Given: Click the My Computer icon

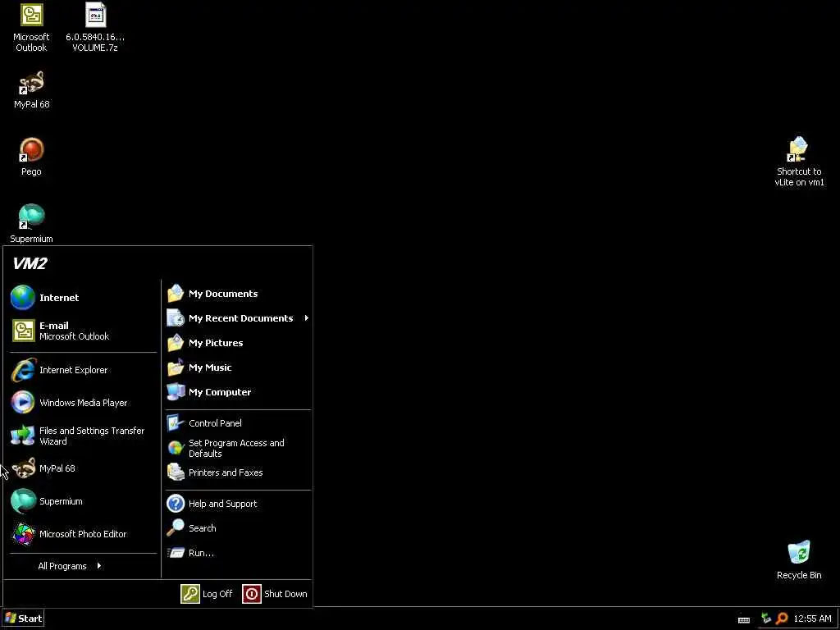Looking at the screenshot, I should (x=176, y=392).
